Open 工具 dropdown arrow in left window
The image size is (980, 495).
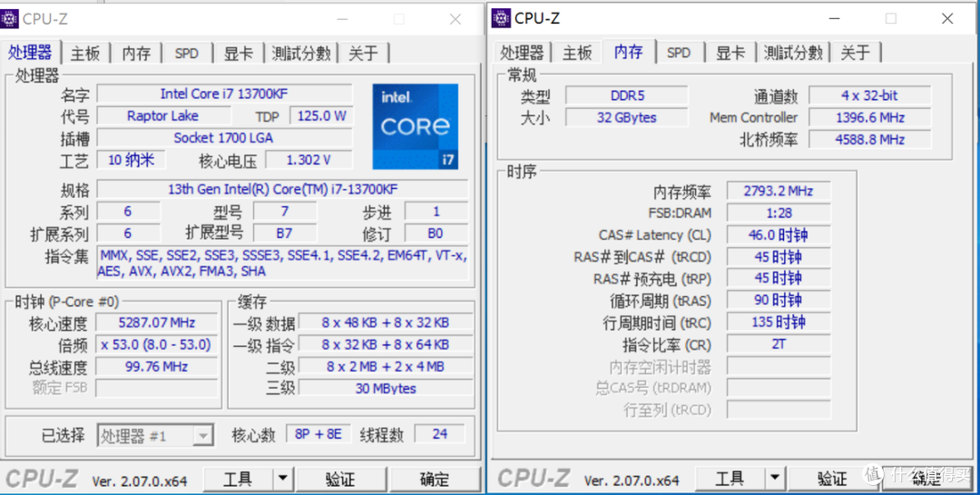point(282,480)
